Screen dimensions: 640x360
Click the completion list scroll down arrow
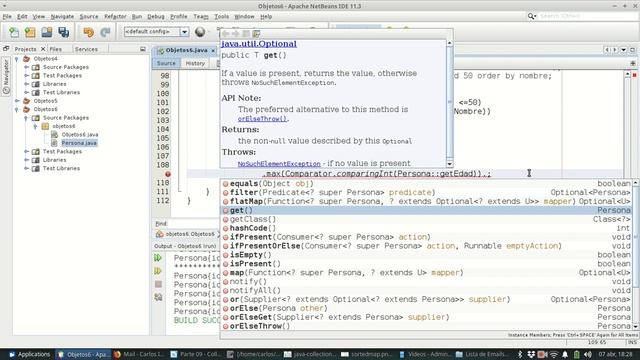635,327
